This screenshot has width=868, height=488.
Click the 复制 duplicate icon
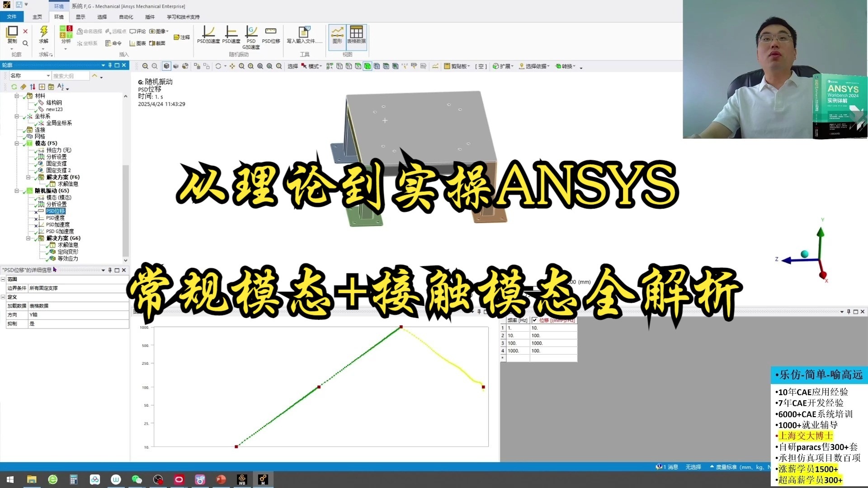(x=12, y=31)
